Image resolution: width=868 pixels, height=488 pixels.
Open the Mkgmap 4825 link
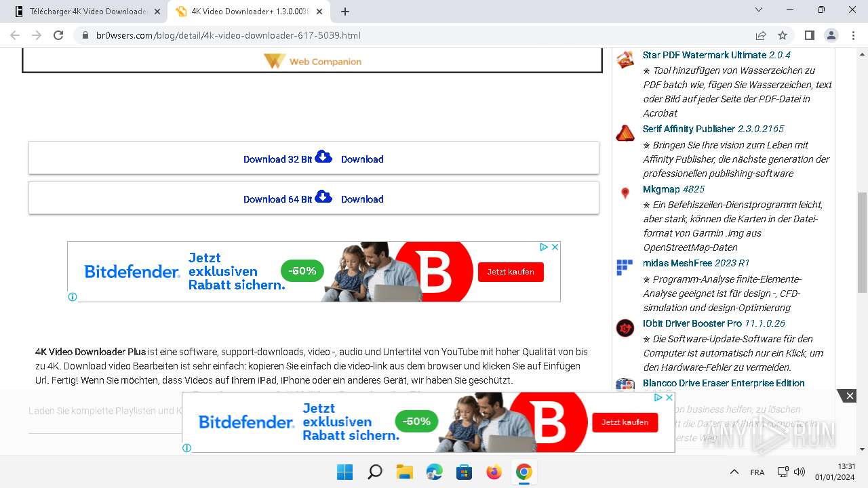pyautogui.click(x=673, y=189)
